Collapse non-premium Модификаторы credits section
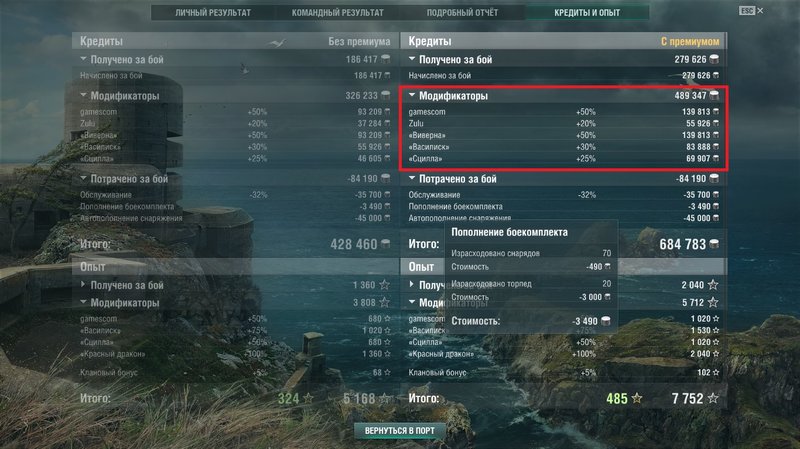 pyautogui.click(x=83, y=95)
